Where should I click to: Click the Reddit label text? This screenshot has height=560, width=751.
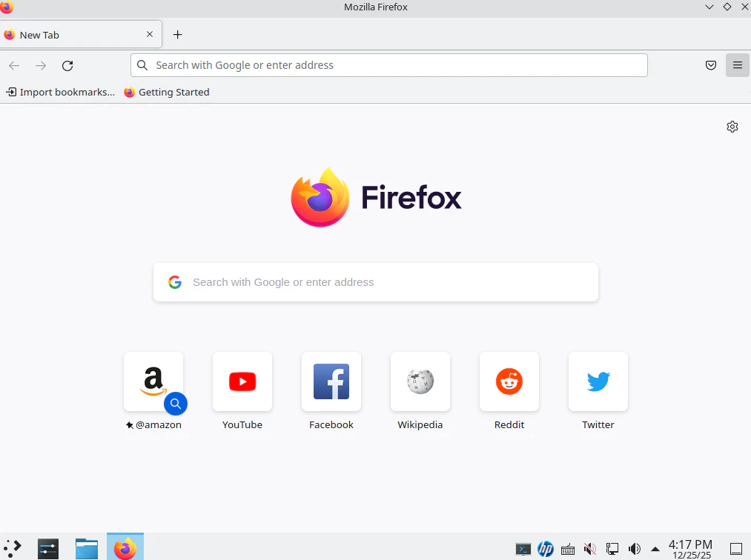(509, 424)
